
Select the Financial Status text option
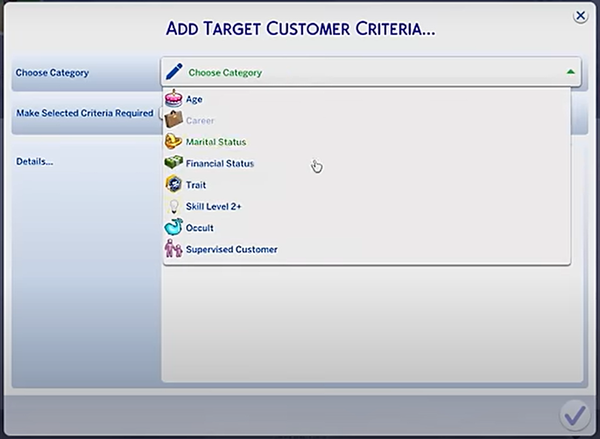[x=220, y=163]
